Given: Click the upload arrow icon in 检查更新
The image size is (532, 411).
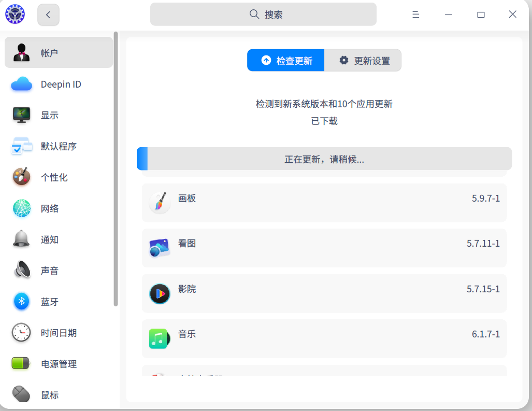Looking at the screenshot, I should coord(266,60).
